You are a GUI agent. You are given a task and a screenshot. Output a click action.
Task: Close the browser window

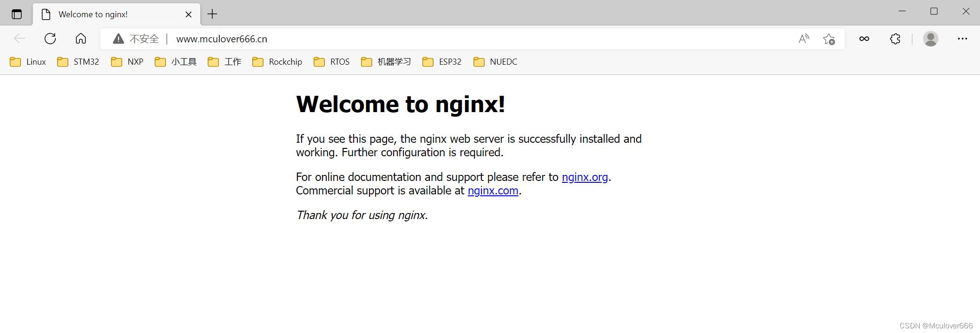click(x=966, y=12)
